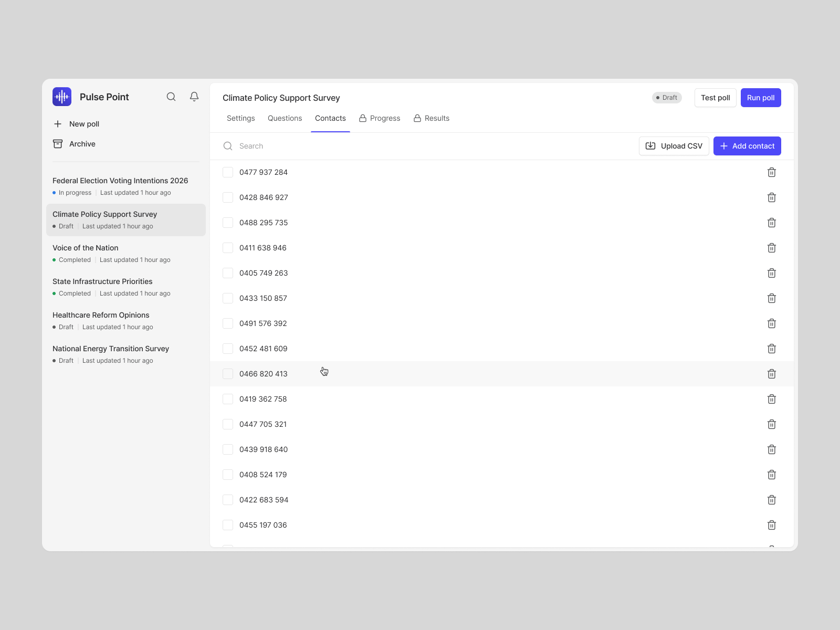
Task: Open Federal Election Voting Intentions 2026 poll
Action: pyautogui.click(x=126, y=186)
